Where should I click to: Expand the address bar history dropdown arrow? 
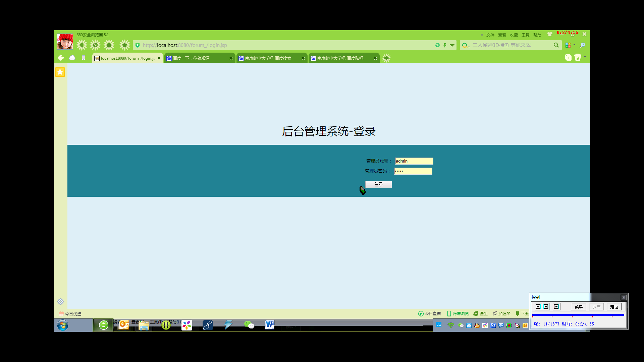coord(452,45)
